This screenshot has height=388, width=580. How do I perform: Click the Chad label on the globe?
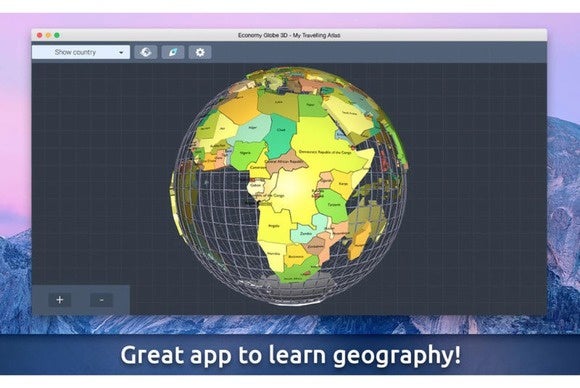(x=281, y=130)
